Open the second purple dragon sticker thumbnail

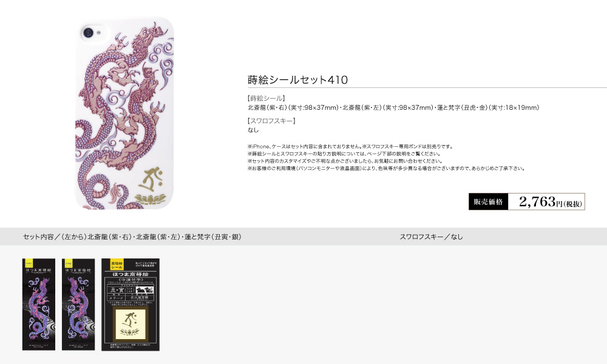point(78,305)
